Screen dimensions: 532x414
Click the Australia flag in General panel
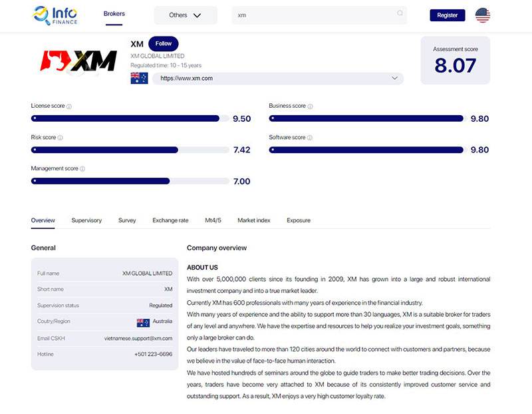(x=143, y=323)
